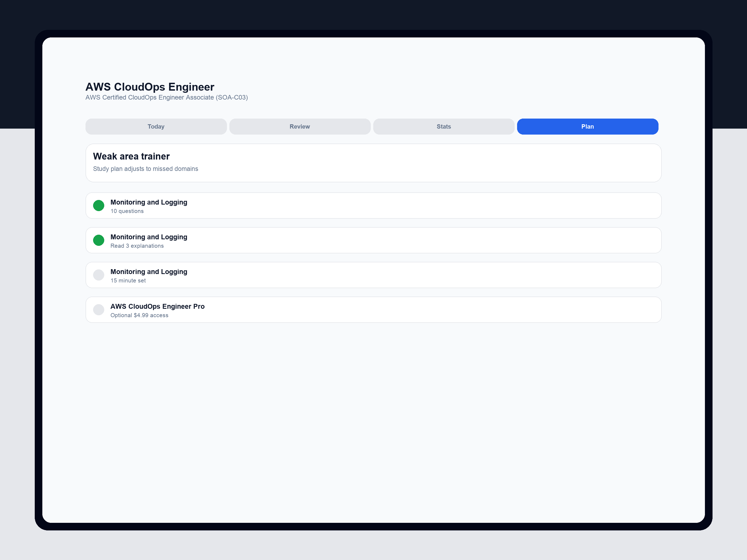The image size is (747, 560).
Task: Open the Monitoring and Logging 10 questions card
Action: 373,206
